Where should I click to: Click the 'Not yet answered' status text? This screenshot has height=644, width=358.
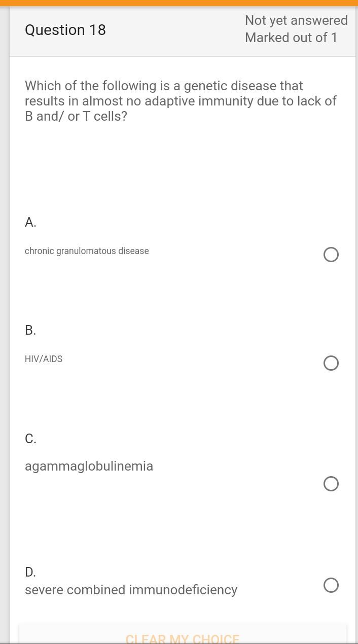(296, 20)
